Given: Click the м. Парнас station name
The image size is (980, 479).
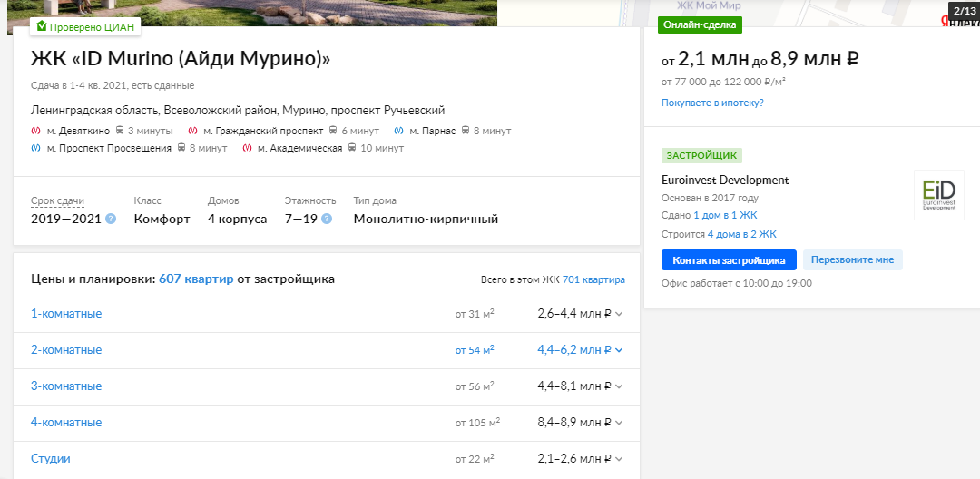Looking at the screenshot, I should 433,131.
